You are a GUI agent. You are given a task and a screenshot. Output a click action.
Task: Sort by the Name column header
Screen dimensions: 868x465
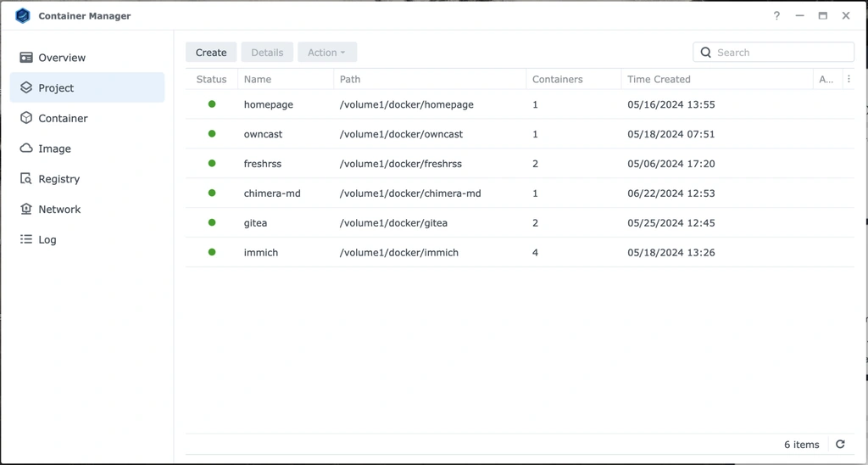pos(286,79)
